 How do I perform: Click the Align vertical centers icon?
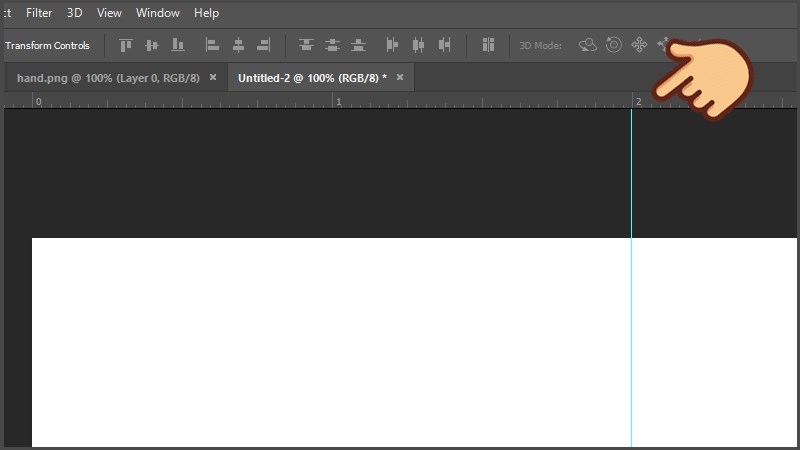tap(152, 45)
